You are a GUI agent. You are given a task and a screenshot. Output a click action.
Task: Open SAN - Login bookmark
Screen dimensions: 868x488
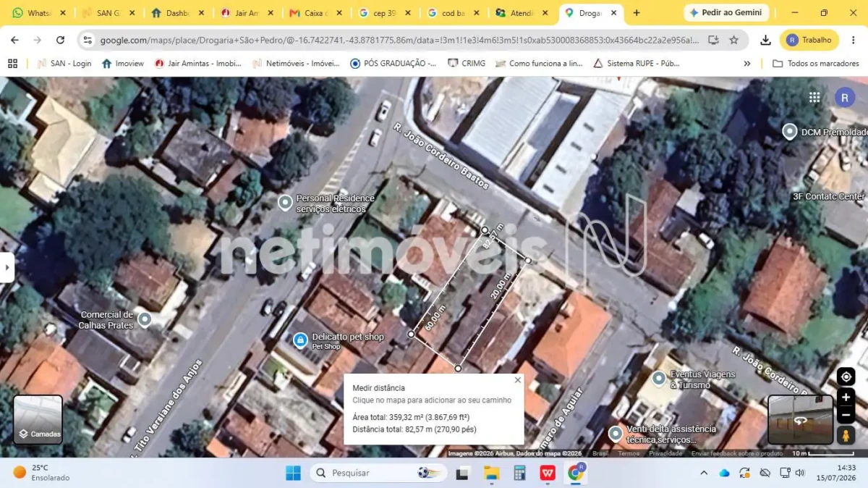click(x=64, y=64)
